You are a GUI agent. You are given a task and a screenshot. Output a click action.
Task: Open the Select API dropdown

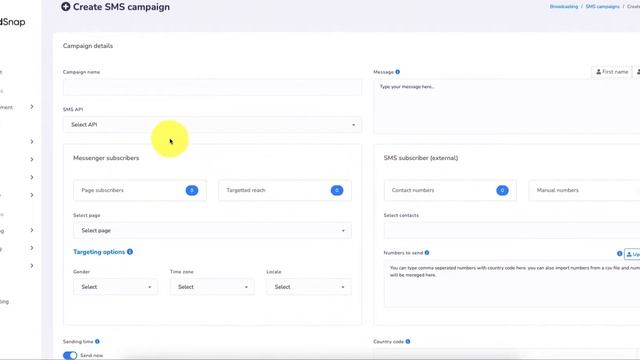212,124
